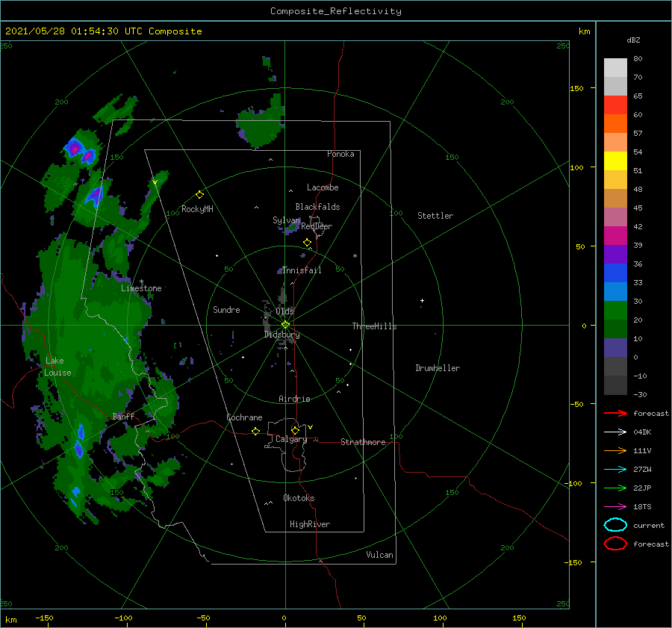The height and width of the screenshot is (628, 672).
Task: Click the cyan current ellipse legend icon
Action: point(615,525)
